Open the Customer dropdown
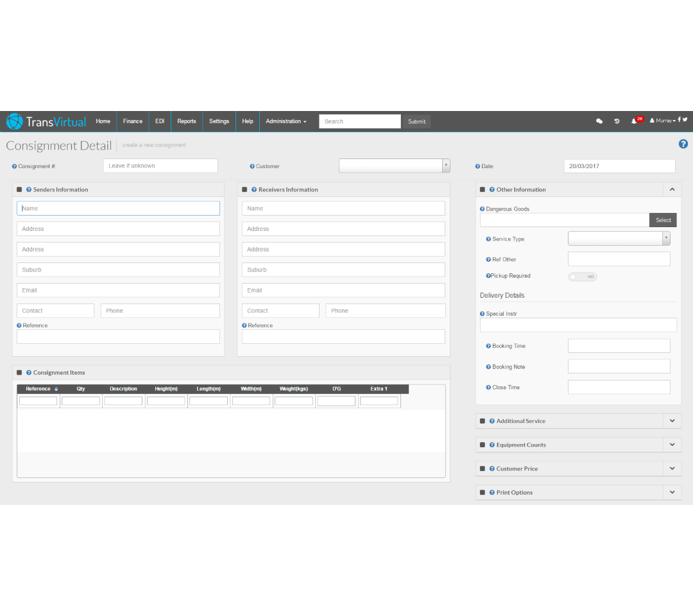 pyautogui.click(x=394, y=166)
